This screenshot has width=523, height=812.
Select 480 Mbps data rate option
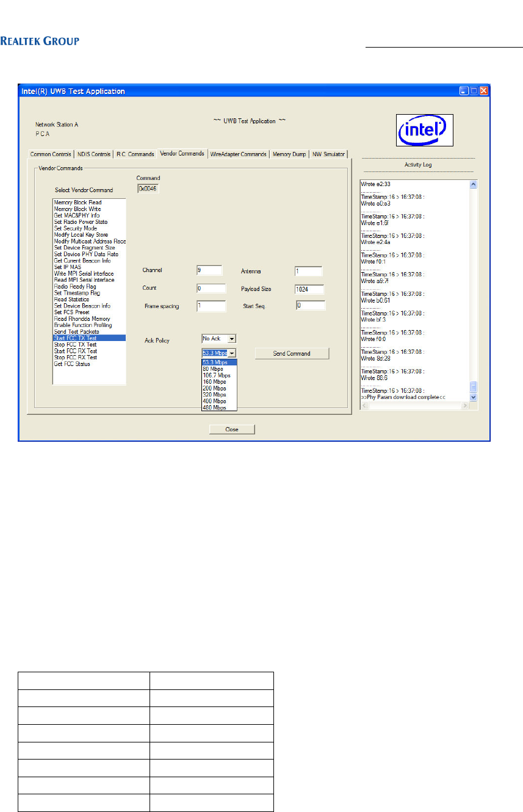[x=219, y=408]
